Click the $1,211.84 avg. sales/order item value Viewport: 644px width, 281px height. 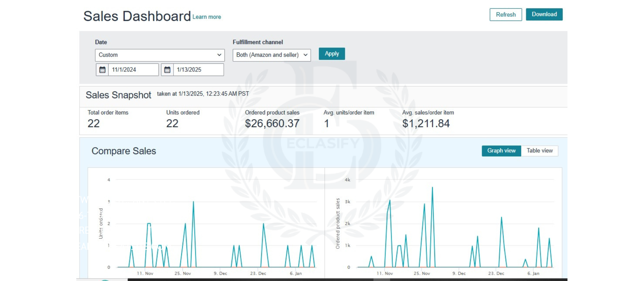pos(426,124)
